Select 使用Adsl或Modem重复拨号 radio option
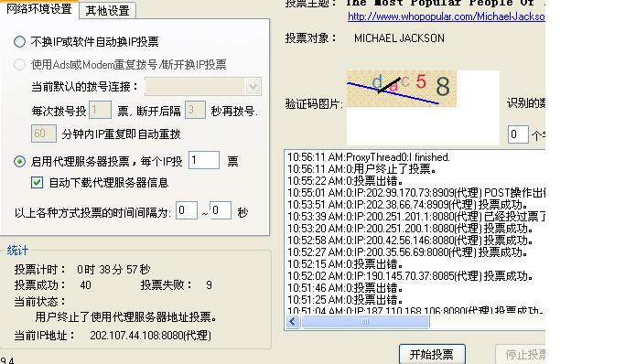 19,65
